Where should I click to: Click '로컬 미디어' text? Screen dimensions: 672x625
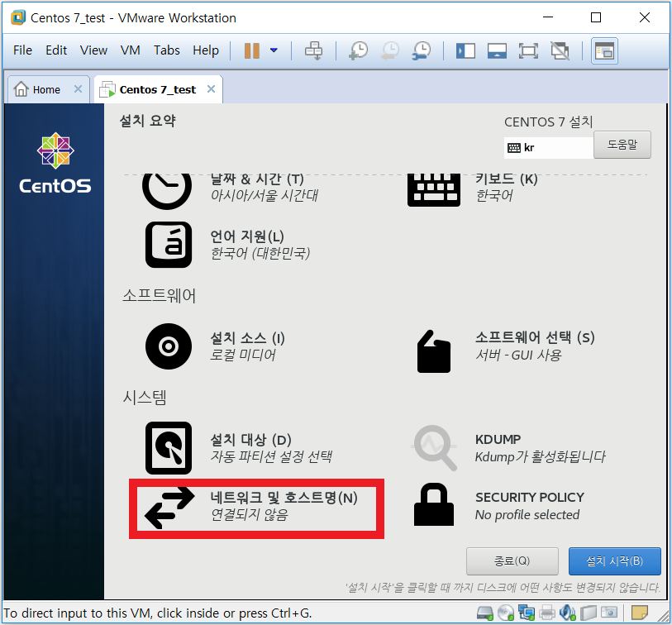(x=242, y=355)
